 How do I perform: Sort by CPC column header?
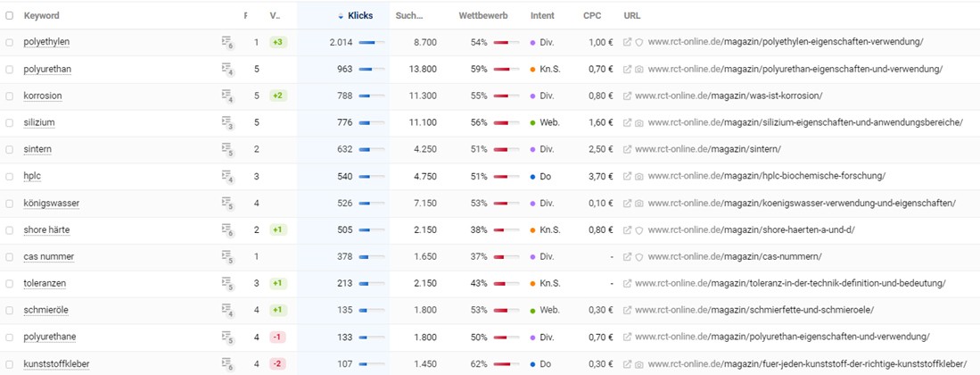click(592, 16)
